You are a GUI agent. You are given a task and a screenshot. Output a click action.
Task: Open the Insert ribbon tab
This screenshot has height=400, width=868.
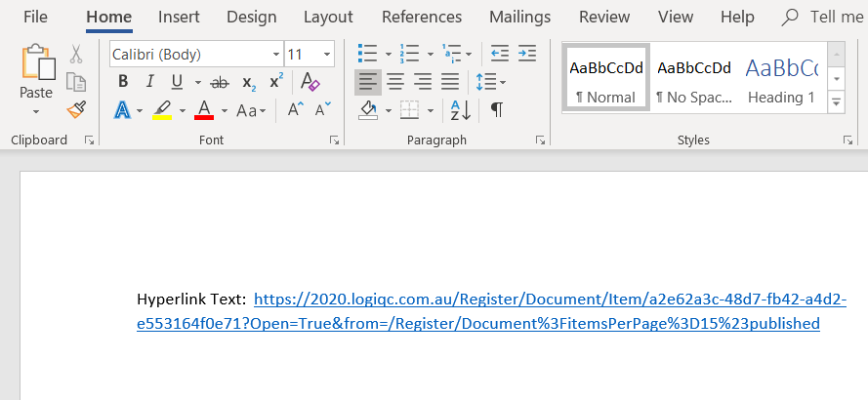(x=179, y=17)
